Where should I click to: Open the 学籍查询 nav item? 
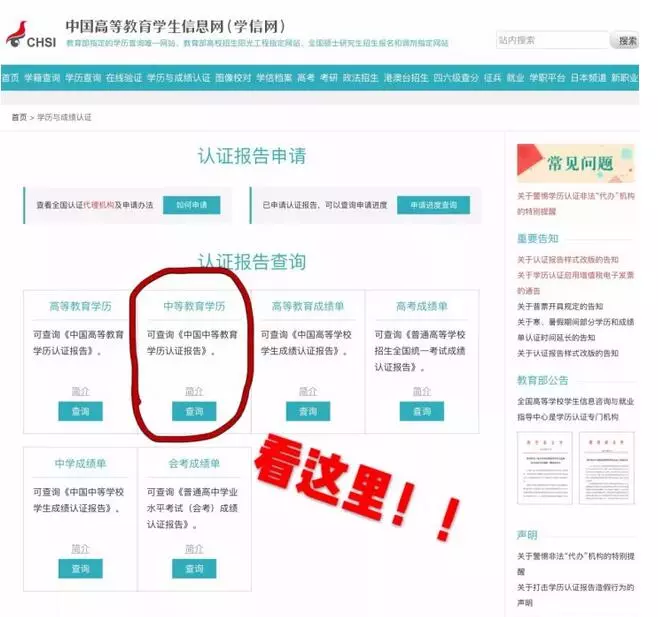42,78
